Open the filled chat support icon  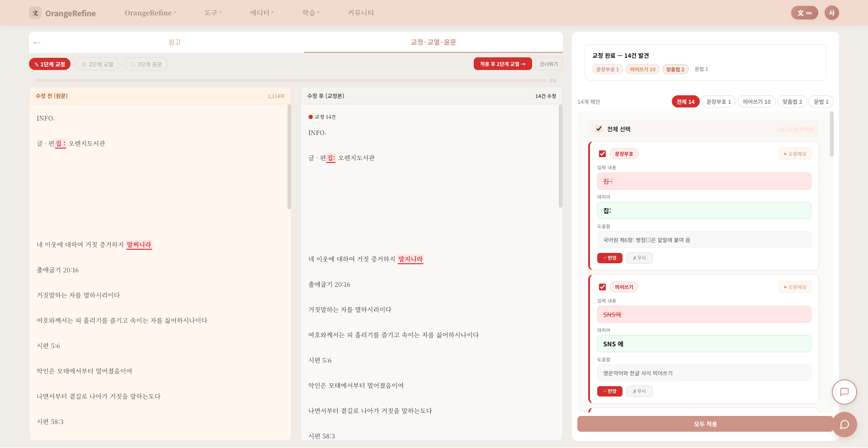click(x=844, y=425)
